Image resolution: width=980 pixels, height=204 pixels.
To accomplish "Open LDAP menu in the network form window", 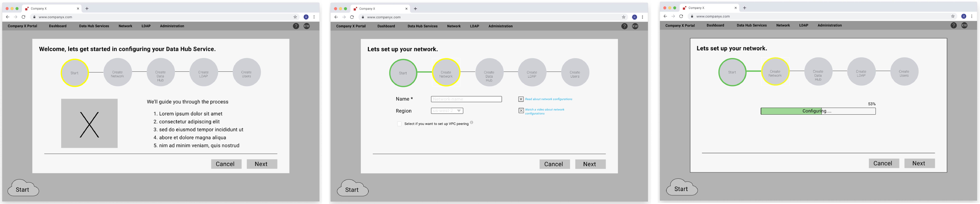I will coord(474,26).
